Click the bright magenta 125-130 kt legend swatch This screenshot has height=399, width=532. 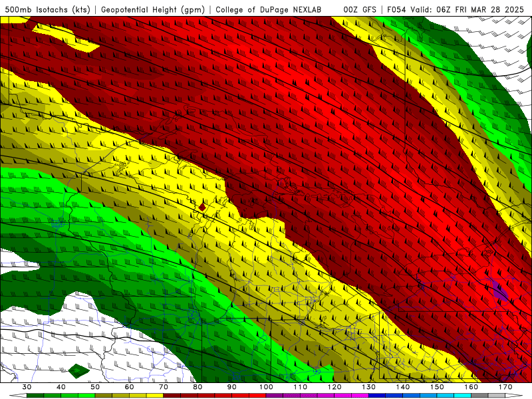click(x=360, y=396)
